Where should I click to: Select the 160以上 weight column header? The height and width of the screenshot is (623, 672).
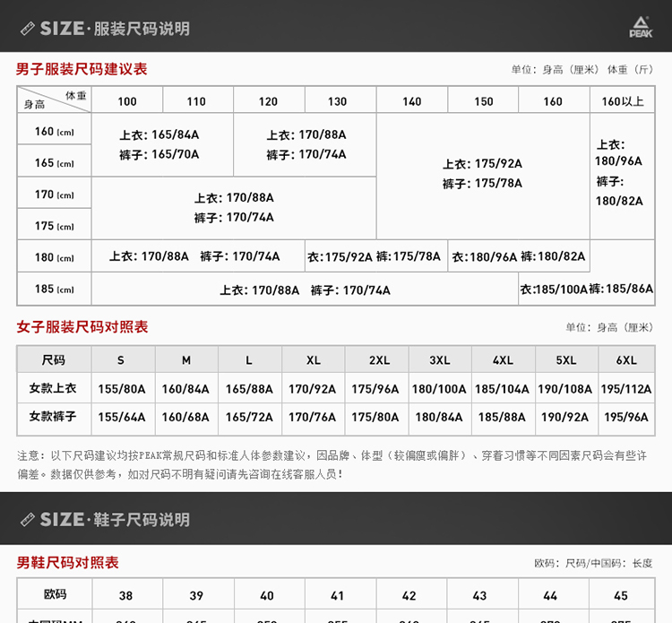pyautogui.click(x=622, y=101)
